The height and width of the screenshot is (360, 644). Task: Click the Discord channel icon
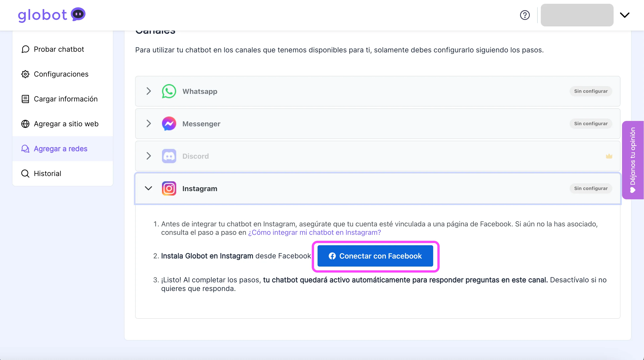click(169, 156)
